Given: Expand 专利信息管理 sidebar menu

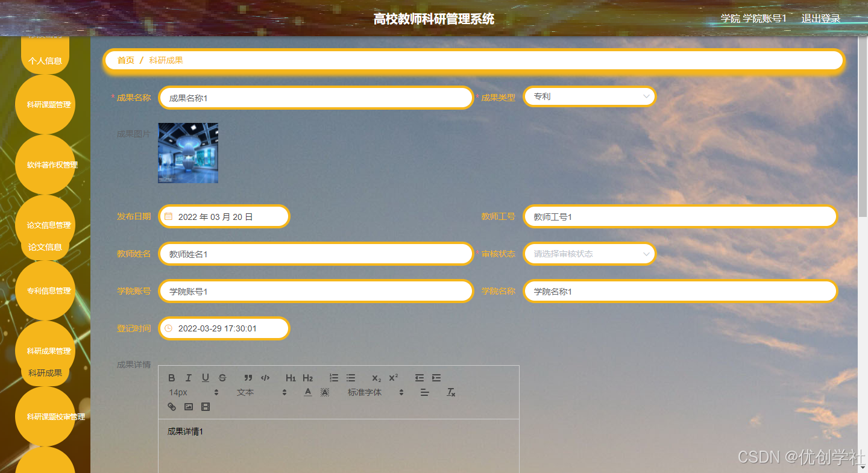Looking at the screenshot, I should pyautogui.click(x=45, y=290).
